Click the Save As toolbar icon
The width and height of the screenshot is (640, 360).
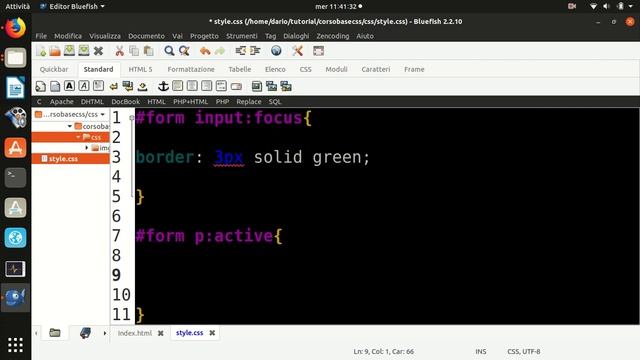click(x=84, y=51)
